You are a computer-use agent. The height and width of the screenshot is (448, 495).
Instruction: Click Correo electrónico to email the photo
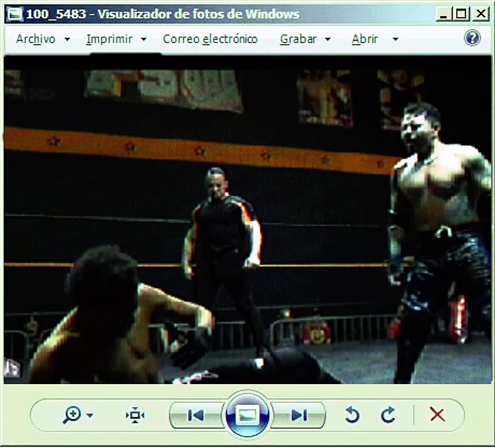(x=210, y=39)
